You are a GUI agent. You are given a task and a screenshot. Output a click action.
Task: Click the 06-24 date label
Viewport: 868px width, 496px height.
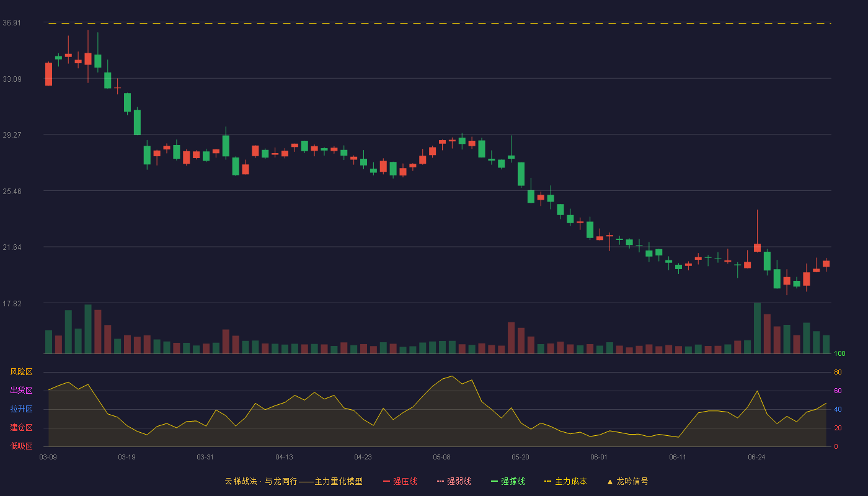[x=756, y=457]
